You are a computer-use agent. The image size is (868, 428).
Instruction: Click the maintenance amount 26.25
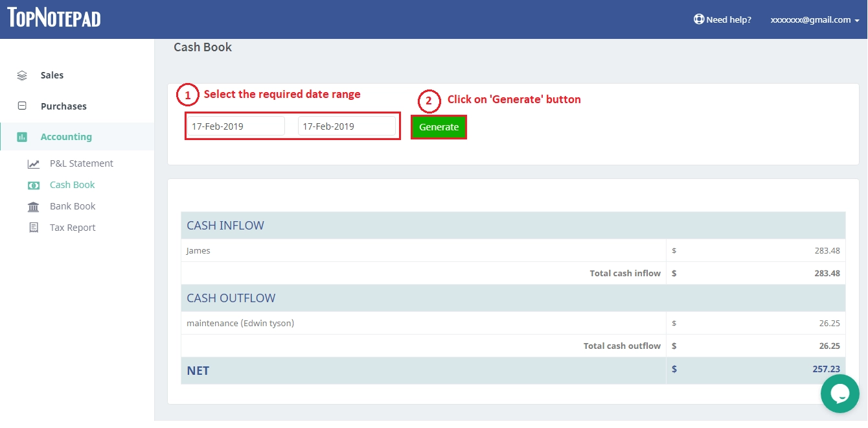(830, 323)
